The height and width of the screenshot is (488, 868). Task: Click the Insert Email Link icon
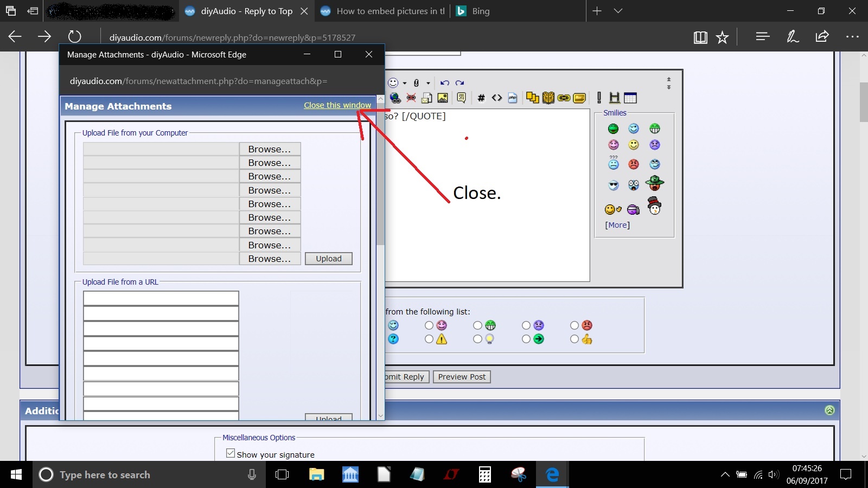427,98
